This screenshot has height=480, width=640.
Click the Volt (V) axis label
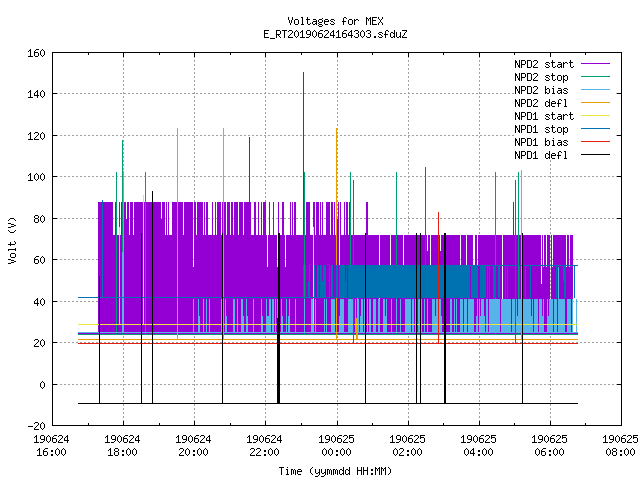[12, 240]
